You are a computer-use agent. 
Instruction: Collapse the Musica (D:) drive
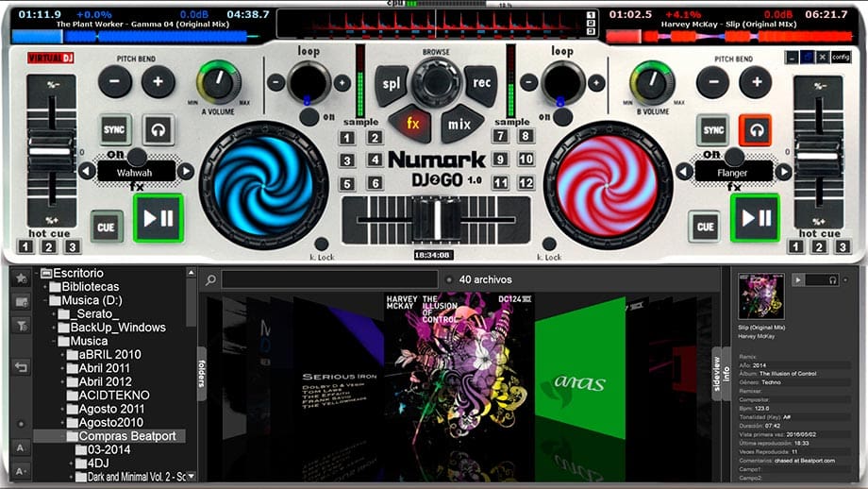point(45,301)
